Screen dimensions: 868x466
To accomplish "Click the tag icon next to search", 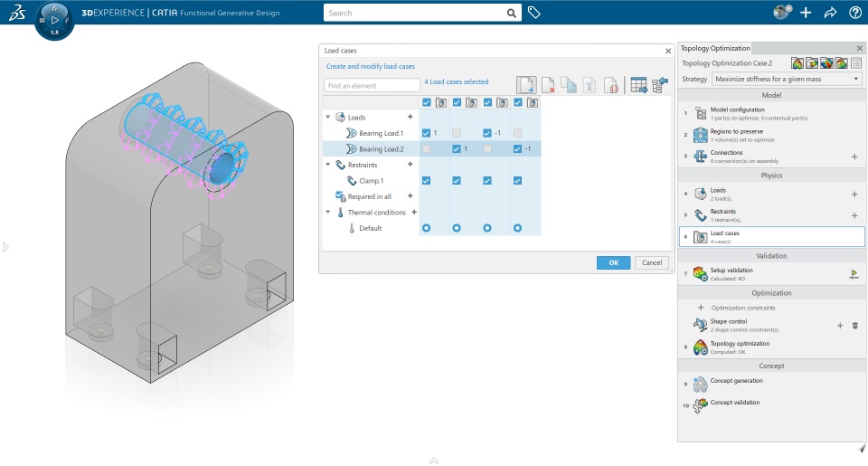I will [x=533, y=13].
